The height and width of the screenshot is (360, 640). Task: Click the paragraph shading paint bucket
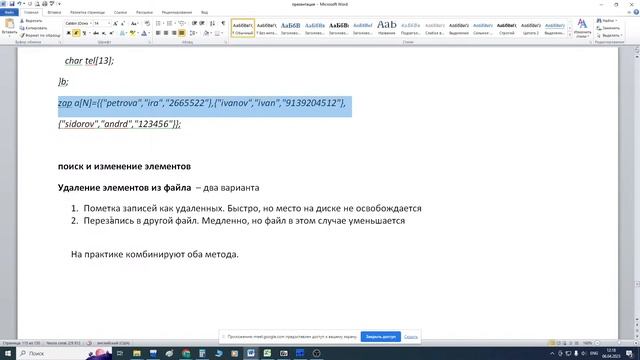click(x=206, y=33)
